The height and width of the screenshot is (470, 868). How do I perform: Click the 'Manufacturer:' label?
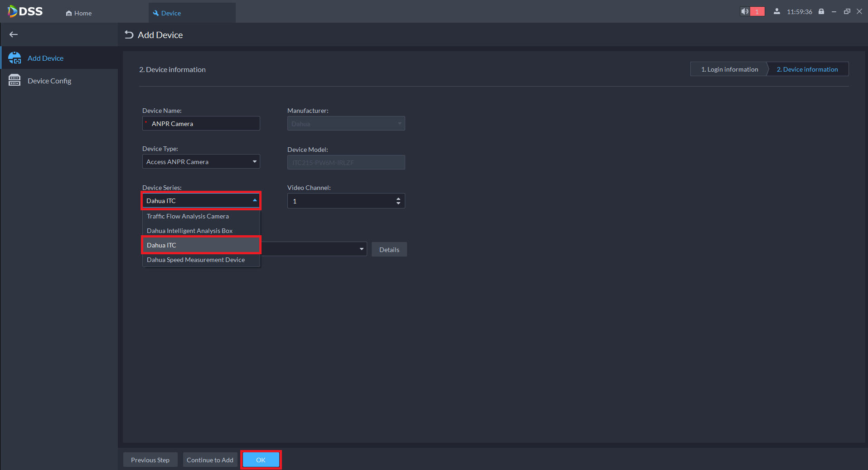pyautogui.click(x=308, y=111)
